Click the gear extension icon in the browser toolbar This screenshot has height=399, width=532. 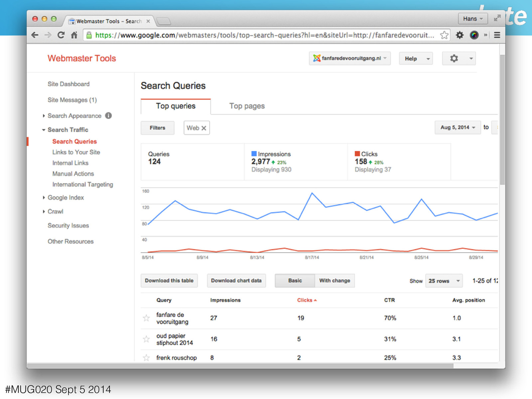pyautogui.click(x=460, y=35)
